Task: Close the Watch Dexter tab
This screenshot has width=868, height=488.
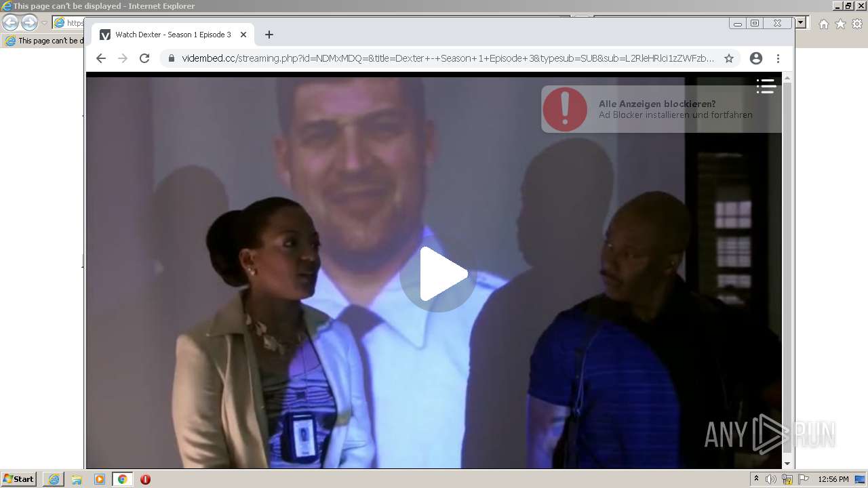Action: pyautogui.click(x=243, y=35)
